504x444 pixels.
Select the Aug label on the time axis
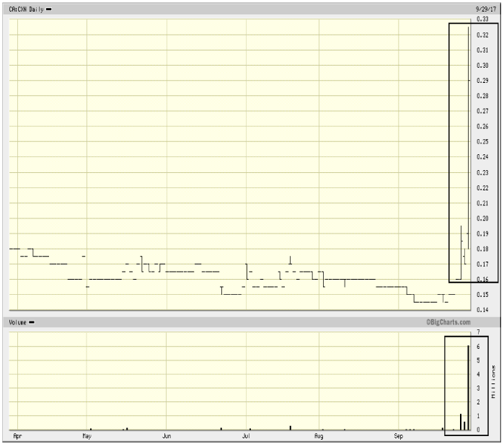click(x=319, y=436)
